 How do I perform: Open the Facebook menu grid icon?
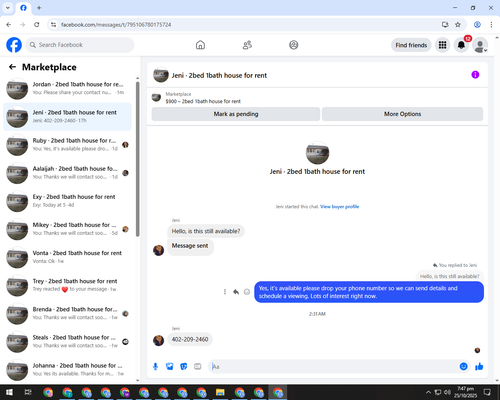pyautogui.click(x=442, y=45)
